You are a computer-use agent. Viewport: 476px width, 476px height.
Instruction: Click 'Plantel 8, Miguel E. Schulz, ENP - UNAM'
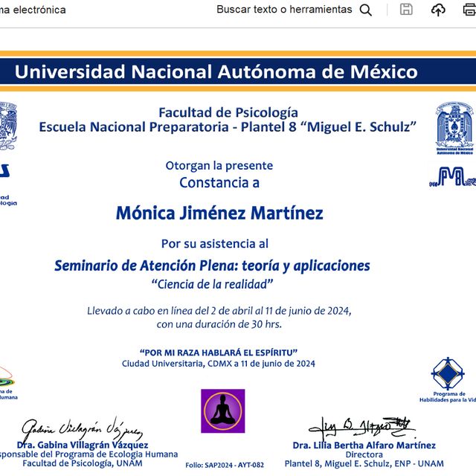coord(364,463)
